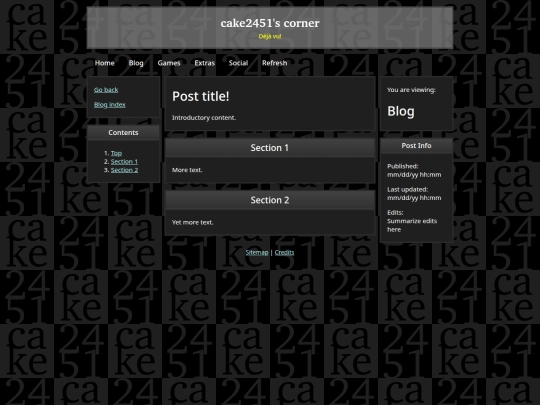The height and width of the screenshot is (405, 540).
Task: Click the Déjà vu! tagline
Action: [270, 37]
